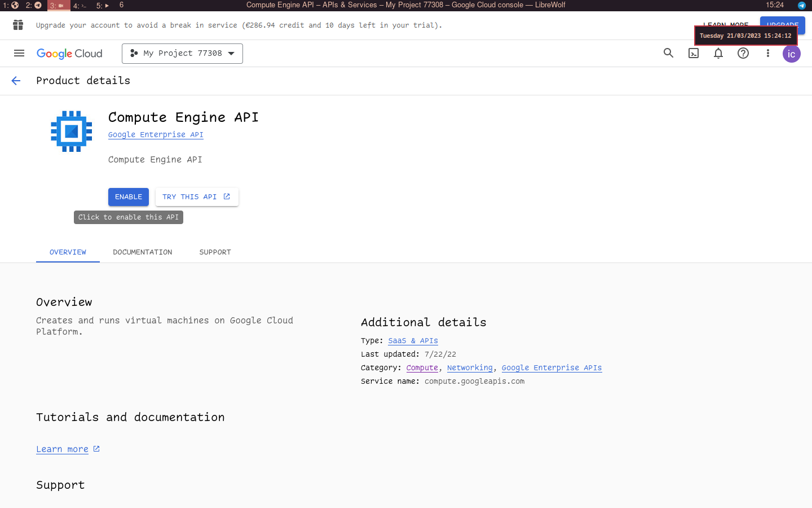Open the help icon
Image resolution: width=812 pixels, height=508 pixels.
point(743,53)
